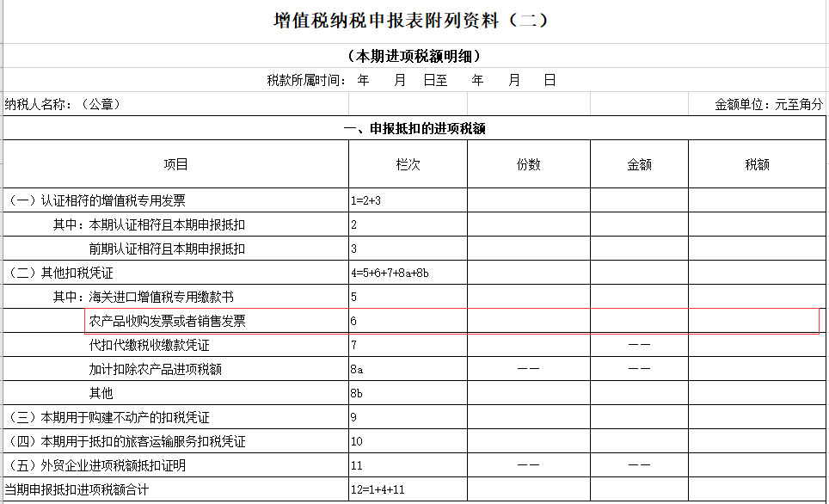The width and height of the screenshot is (829, 504).
Task: Click the （二）其他扣税凭证 row label
Action: 60,273
